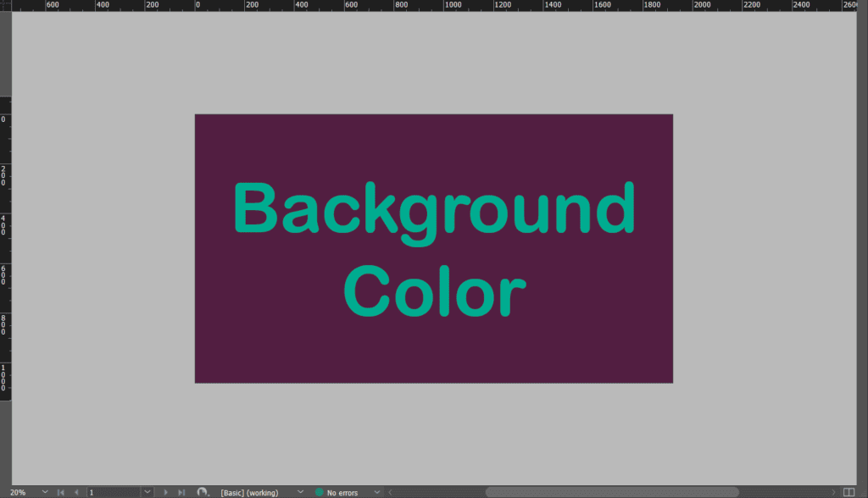Select the green Background Color text
The height and width of the screenshot is (498, 868).
click(433, 209)
